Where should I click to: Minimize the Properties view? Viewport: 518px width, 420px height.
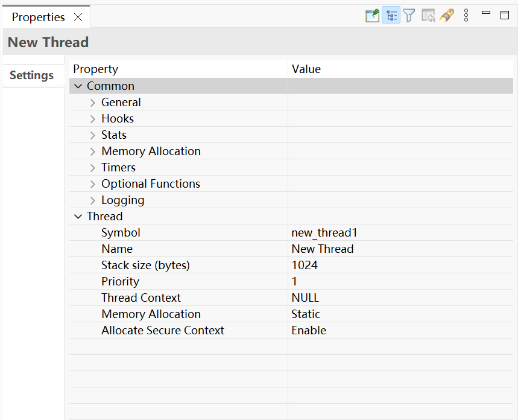coord(486,13)
